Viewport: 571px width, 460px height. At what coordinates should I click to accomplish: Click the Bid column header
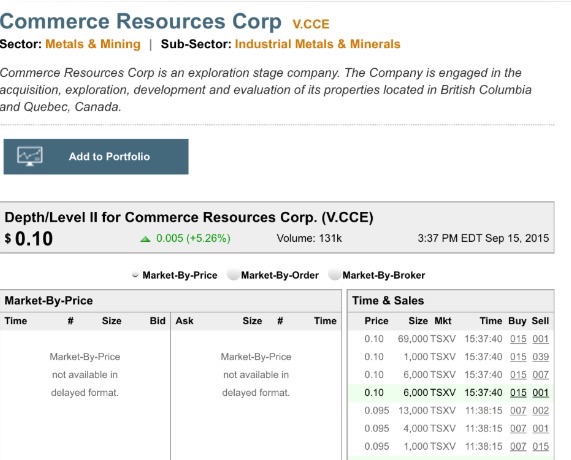click(x=158, y=321)
